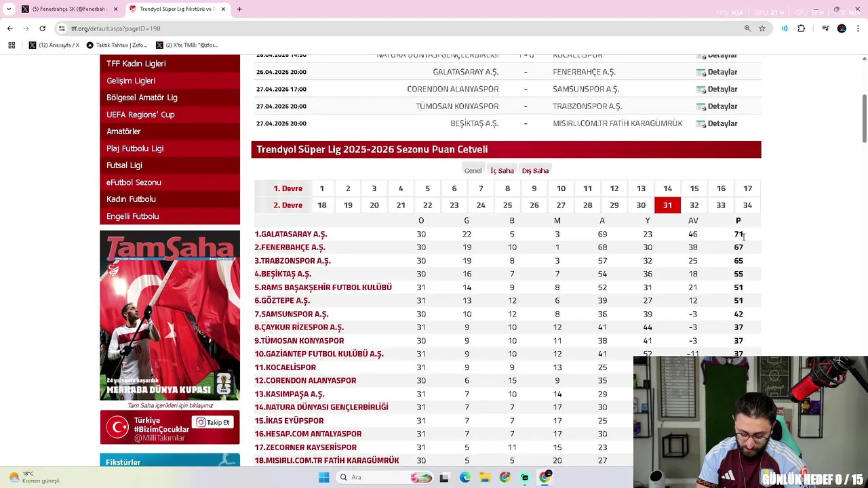Image resolution: width=868 pixels, height=488 pixels.
Task: Open the Chrome profile avatar
Action: pyautogui.click(x=842, y=28)
